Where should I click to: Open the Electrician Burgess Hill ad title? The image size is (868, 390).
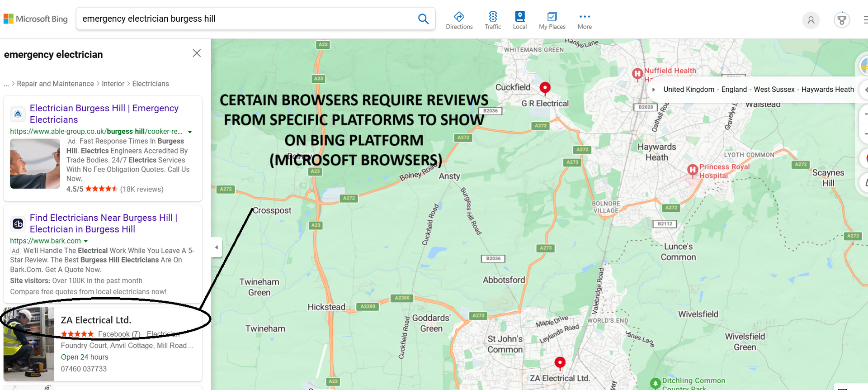coord(104,114)
